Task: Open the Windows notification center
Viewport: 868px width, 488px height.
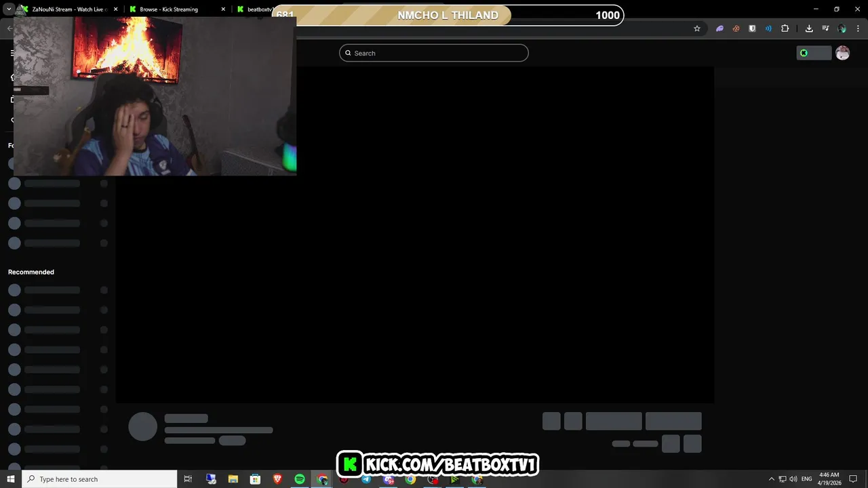Action: (x=853, y=479)
